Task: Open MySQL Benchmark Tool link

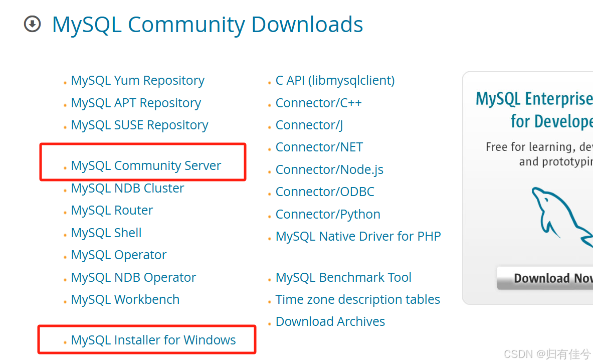Action: coord(343,278)
